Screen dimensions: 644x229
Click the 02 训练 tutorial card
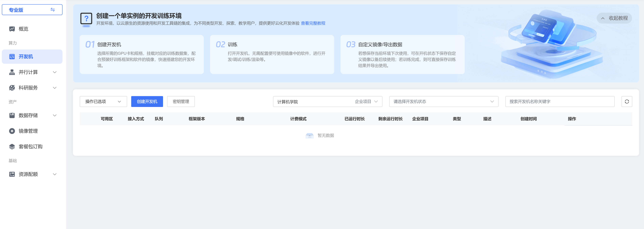272,55
